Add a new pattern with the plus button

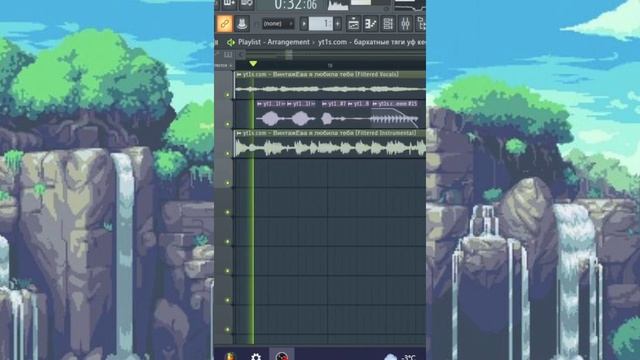click(x=338, y=24)
